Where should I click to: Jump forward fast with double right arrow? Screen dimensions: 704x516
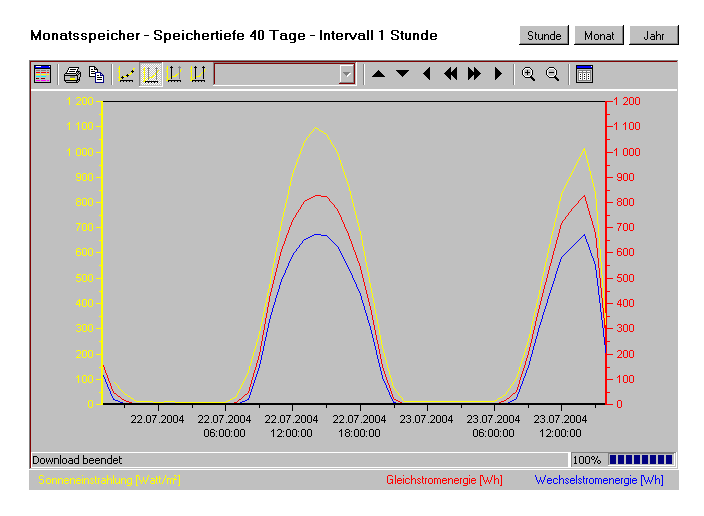pos(474,74)
